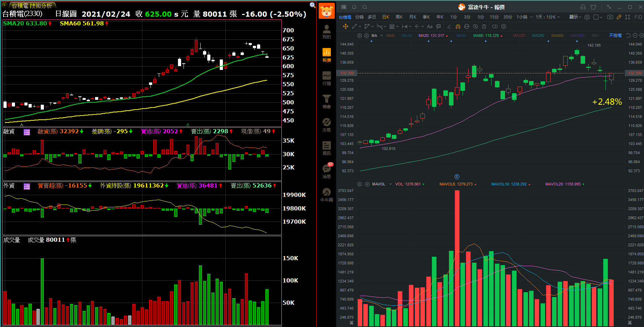Select the arrow annotation tool
The image size is (644, 327).
pyautogui.click(x=417, y=26)
